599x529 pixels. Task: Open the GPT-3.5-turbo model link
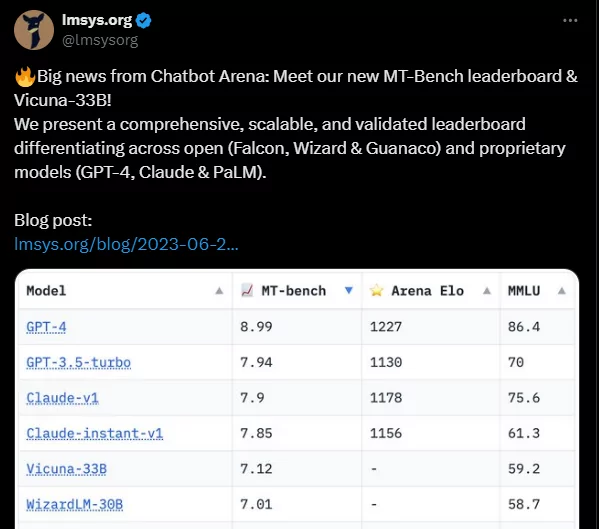click(79, 362)
